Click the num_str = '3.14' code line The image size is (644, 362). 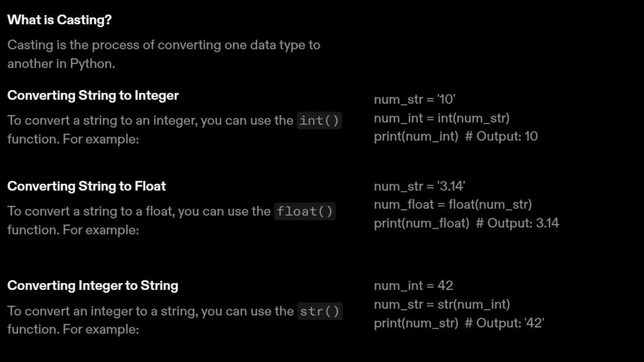419,186
